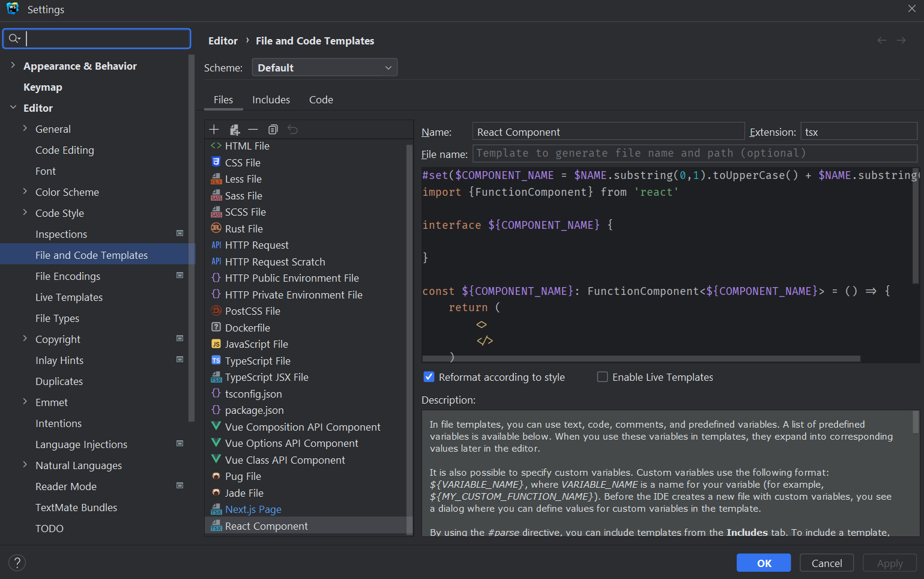Click the Copy Template icon
This screenshot has height=579, width=924.
(273, 130)
